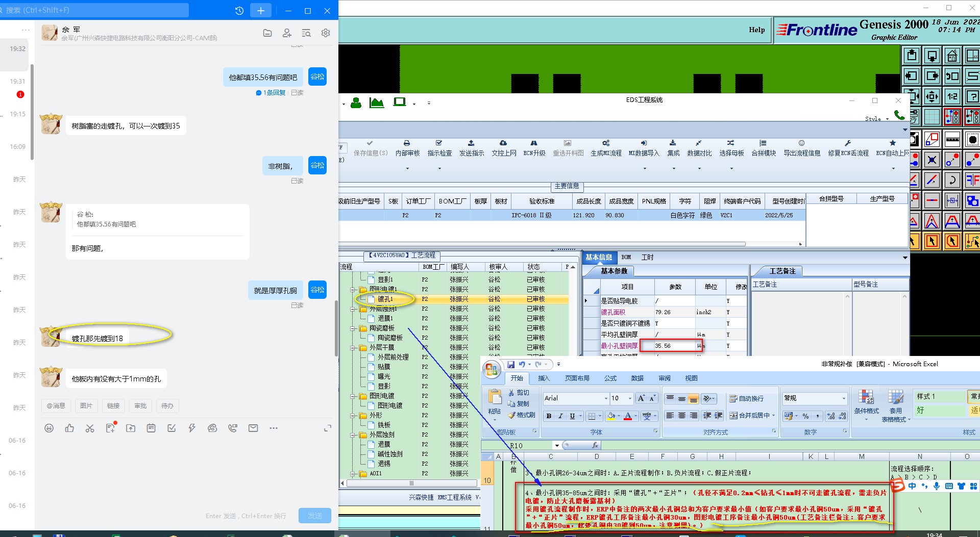980x537 pixels.
Task: Open the chat files folder icon
Action: tap(267, 33)
